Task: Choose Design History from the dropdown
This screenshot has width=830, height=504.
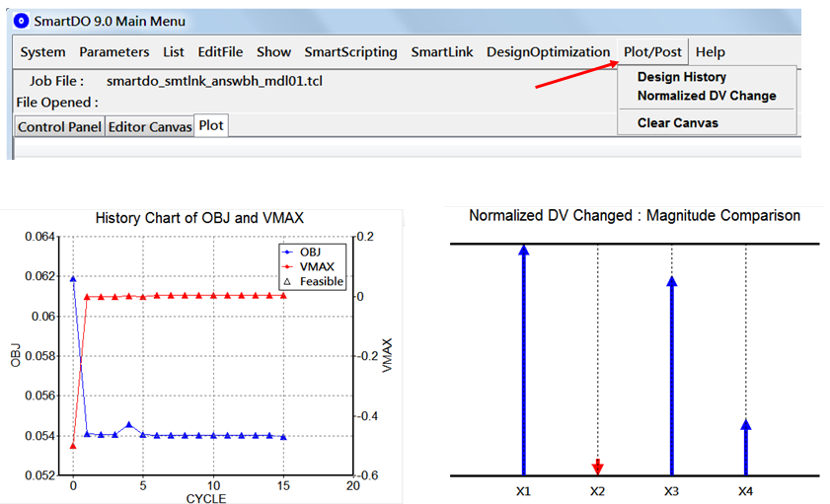Action: 681,77
